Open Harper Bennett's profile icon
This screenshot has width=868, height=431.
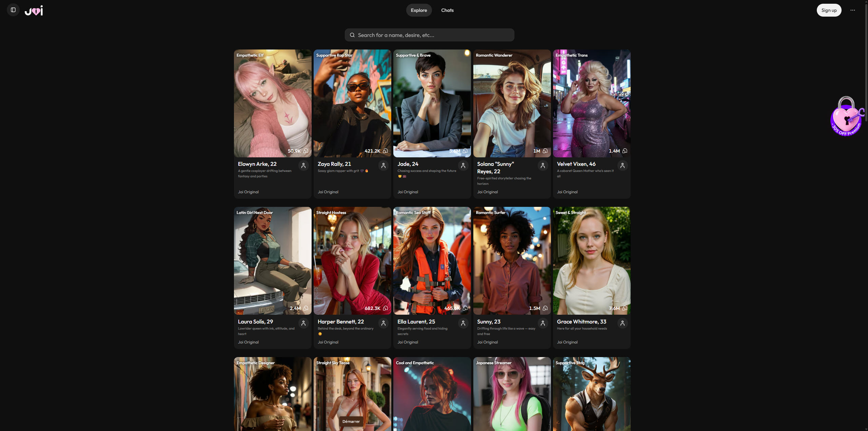pyautogui.click(x=383, y=323)
